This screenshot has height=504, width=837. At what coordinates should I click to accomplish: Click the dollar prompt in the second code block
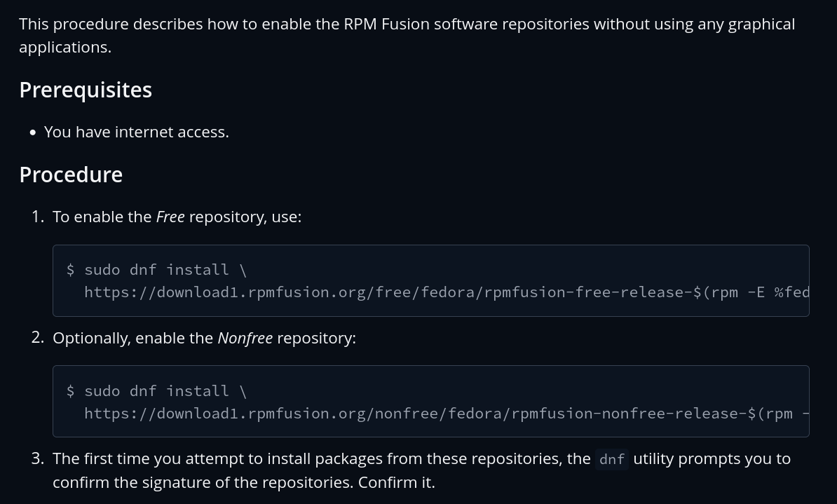71,391
